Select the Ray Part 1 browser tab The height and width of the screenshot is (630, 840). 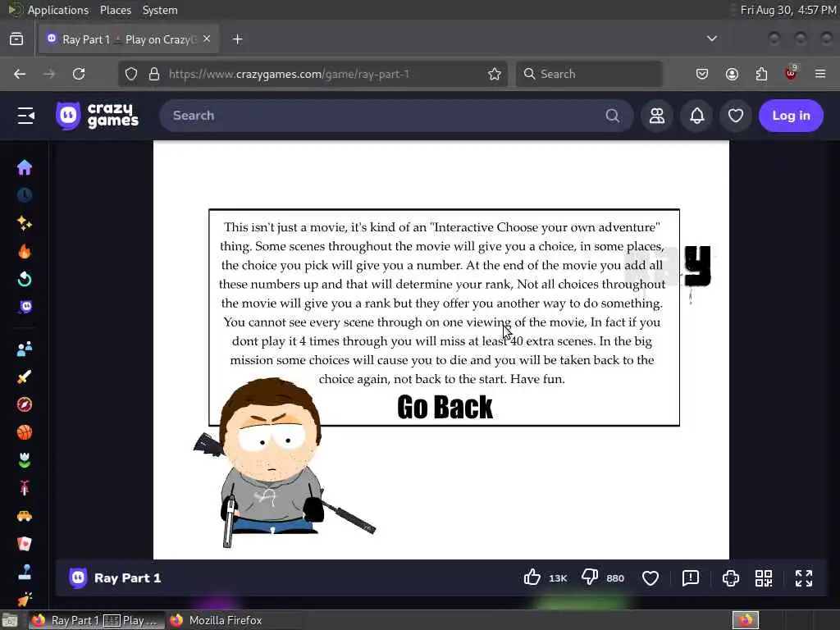tap(129, 39)
